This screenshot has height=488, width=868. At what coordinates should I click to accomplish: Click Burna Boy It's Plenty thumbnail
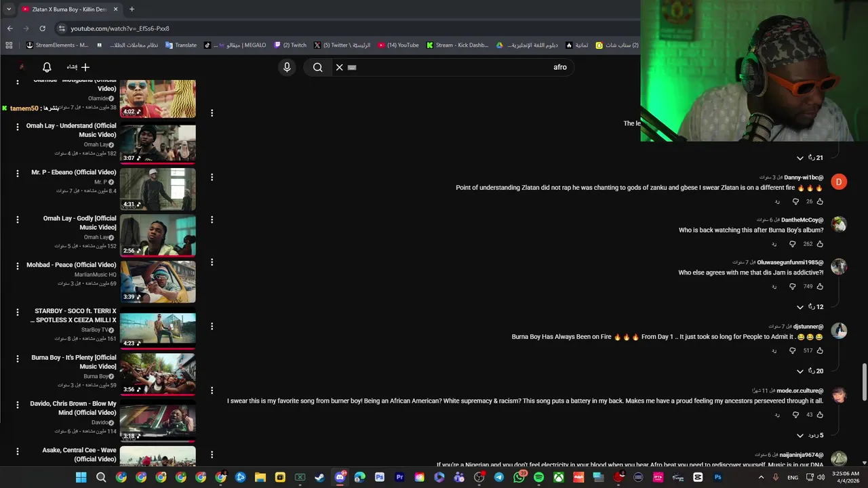pos(158,375)
